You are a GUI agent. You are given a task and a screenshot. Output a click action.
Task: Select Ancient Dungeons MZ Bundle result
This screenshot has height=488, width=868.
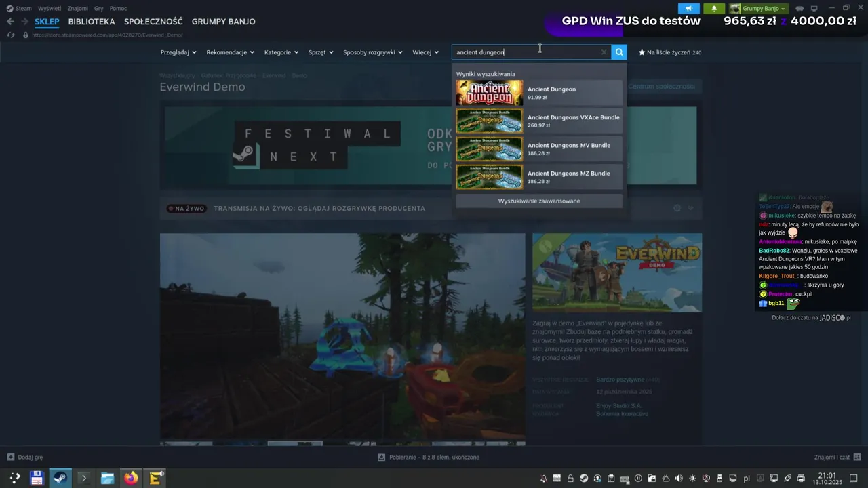539,177
